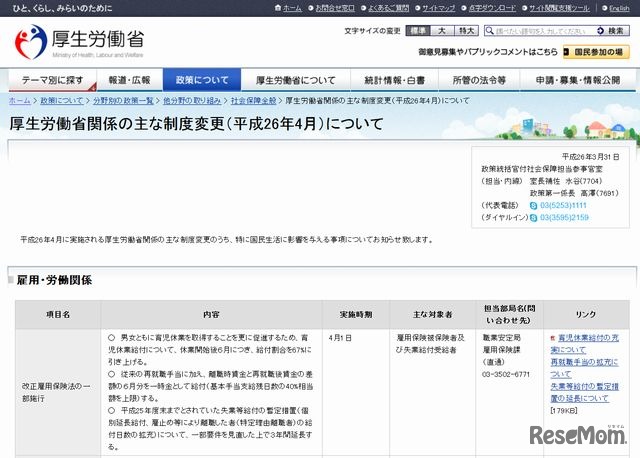640x458 pixels.
Task: Click the 厚生労働省 logo
Action: click(x=79, y=42)
